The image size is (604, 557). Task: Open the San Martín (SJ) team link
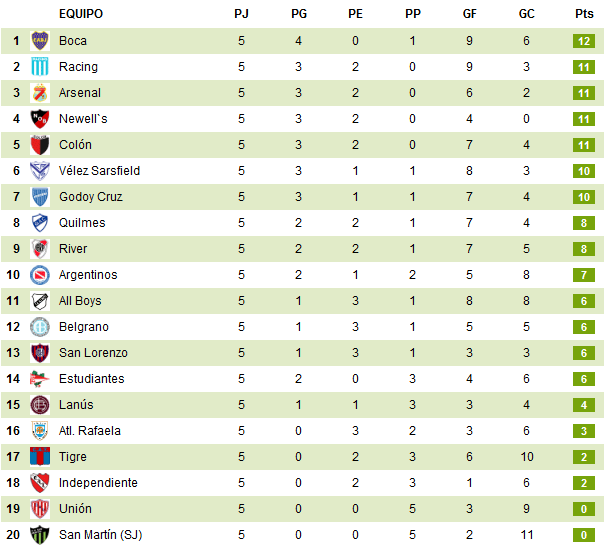[x=100, y=535]
